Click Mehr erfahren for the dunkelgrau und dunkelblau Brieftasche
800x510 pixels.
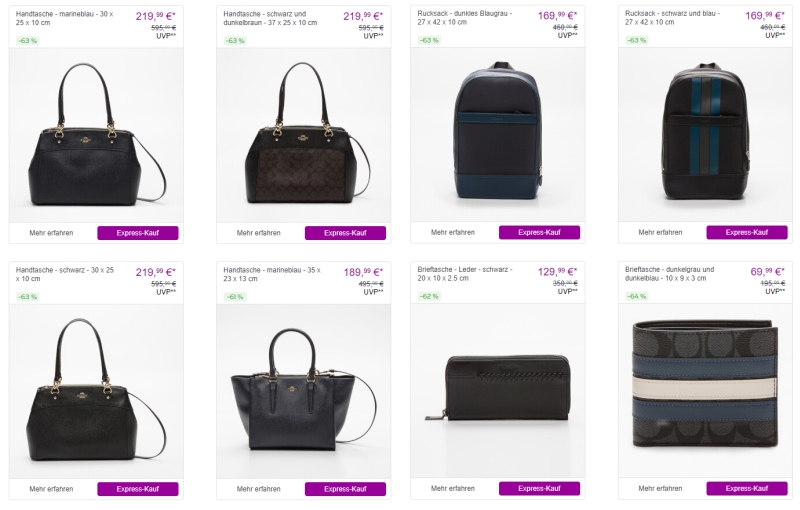pyautogui.click(x=660, y=489)
